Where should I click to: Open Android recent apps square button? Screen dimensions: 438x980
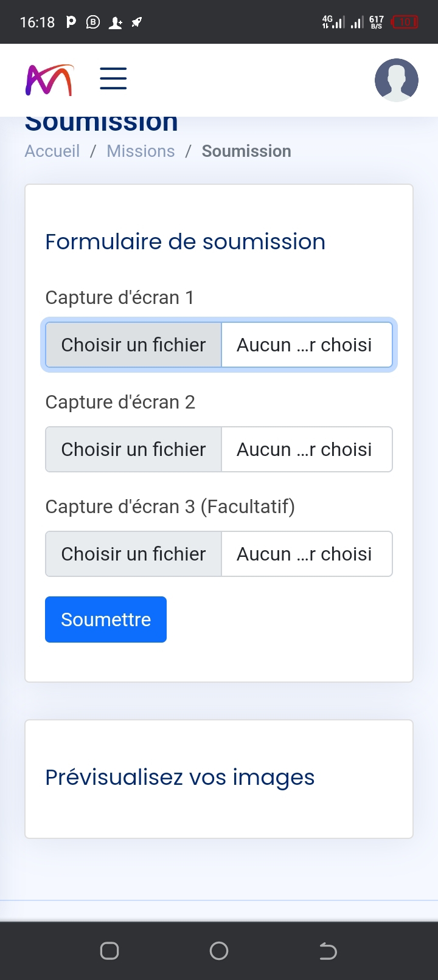(x=109, y=950)
